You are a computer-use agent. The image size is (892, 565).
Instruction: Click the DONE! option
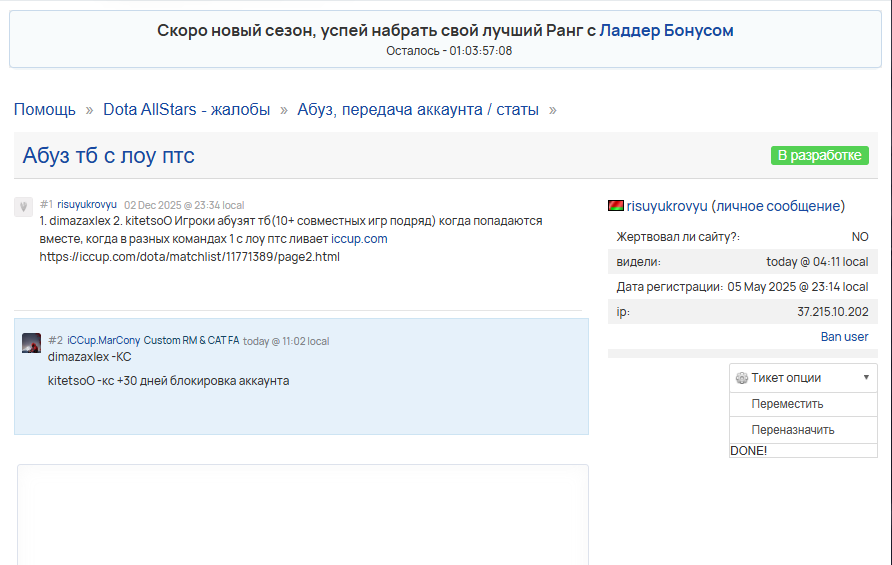803,451
